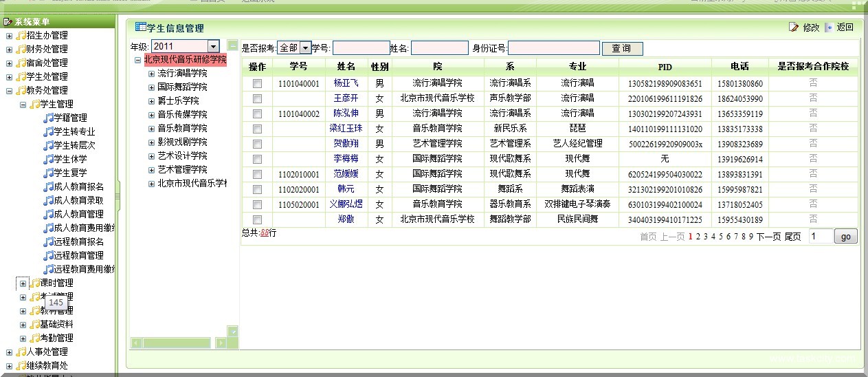
Task: Open student name link 义娜弘煜
Action: (x=346, y=204)
